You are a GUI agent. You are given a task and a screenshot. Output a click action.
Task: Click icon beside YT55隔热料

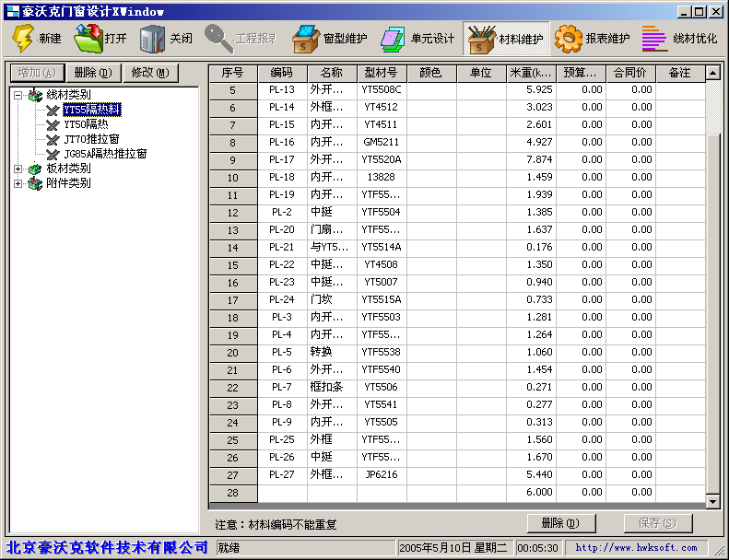coord(53,111)
